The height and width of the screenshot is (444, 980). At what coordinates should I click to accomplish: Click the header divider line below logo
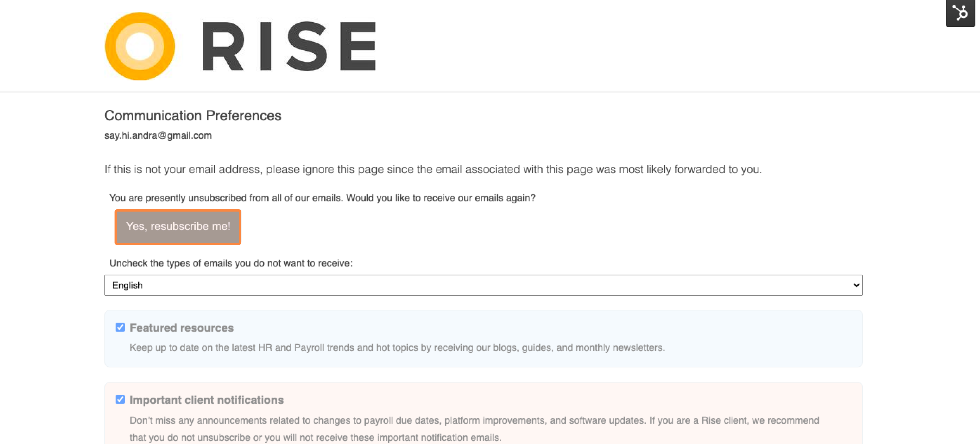490,91
